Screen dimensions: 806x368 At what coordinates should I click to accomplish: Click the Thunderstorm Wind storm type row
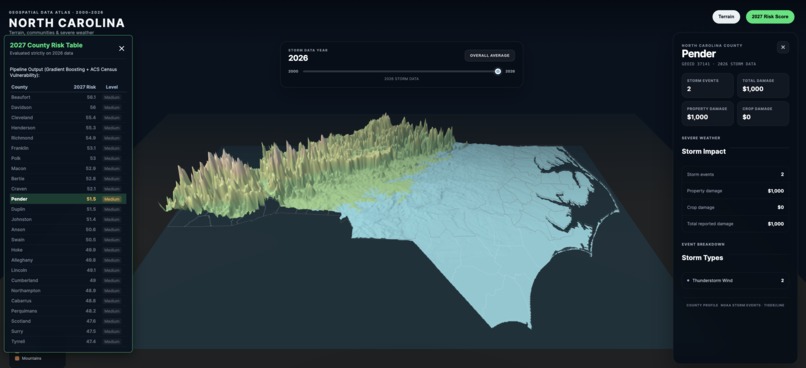735,281
